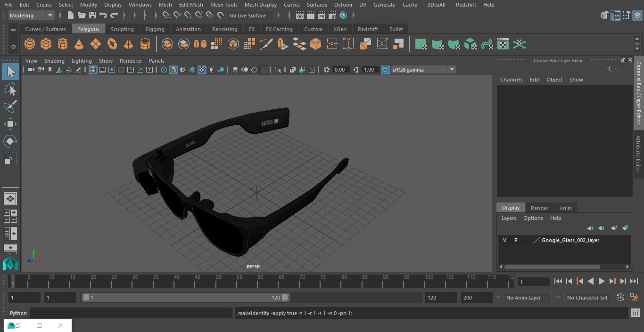
Task: Click the Open Scene folder icon
Action: pos(82,16)
